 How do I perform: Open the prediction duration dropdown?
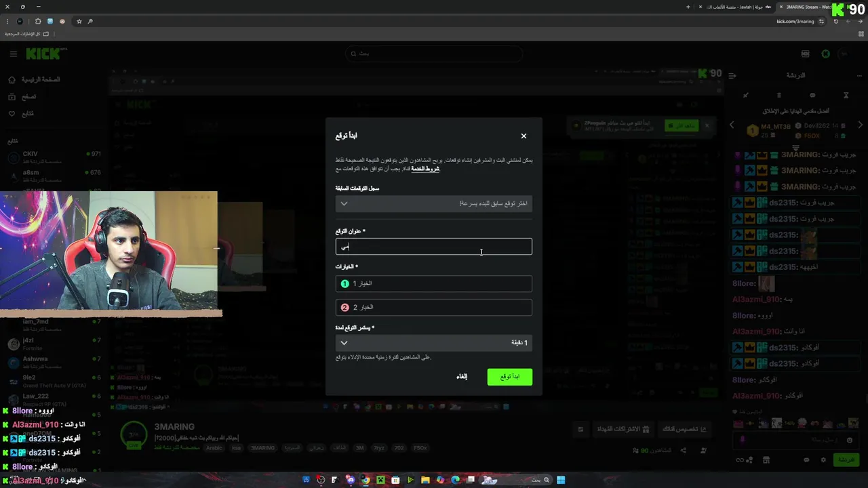tap(433, 343)
